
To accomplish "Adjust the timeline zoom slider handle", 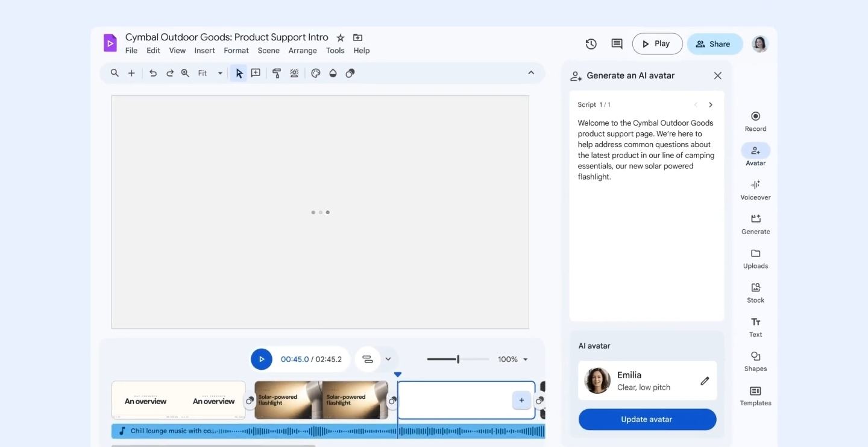I will point(458,359).
